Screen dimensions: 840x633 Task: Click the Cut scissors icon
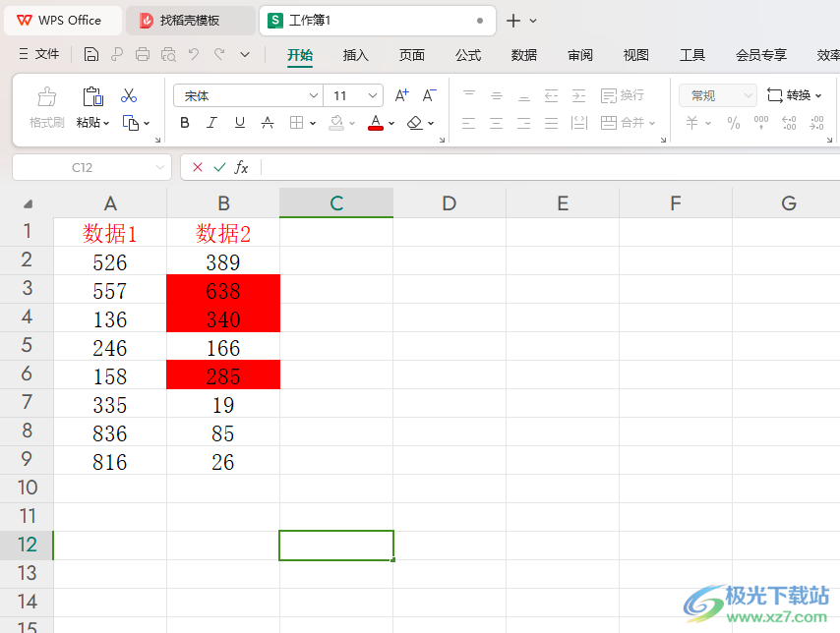129,95
